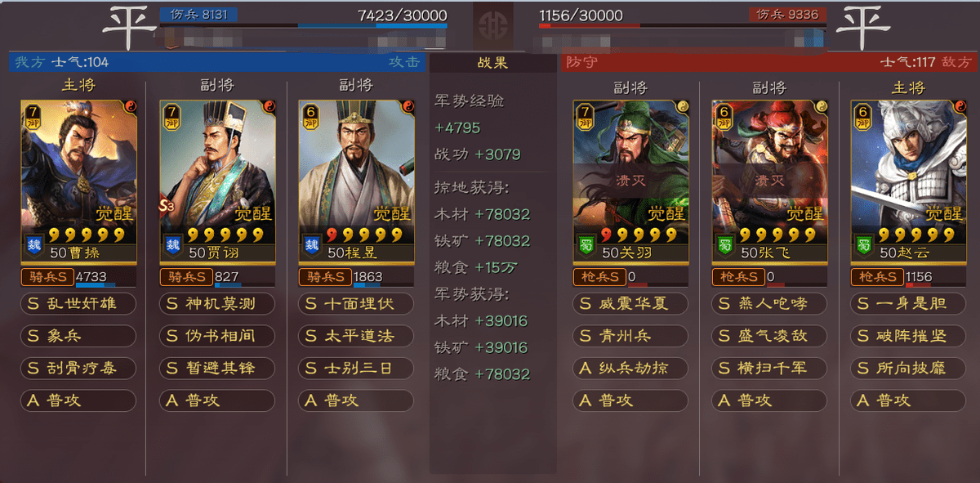The image size is (980, 483).
Task: Click the 战果 results panel header
Action: (x=493, y=63)
